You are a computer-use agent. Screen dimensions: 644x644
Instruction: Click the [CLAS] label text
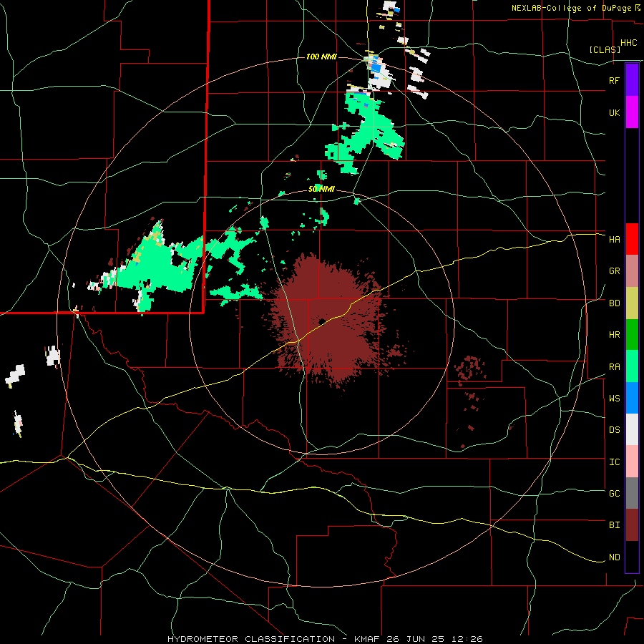pyautogui.click(x=605, y=49)
